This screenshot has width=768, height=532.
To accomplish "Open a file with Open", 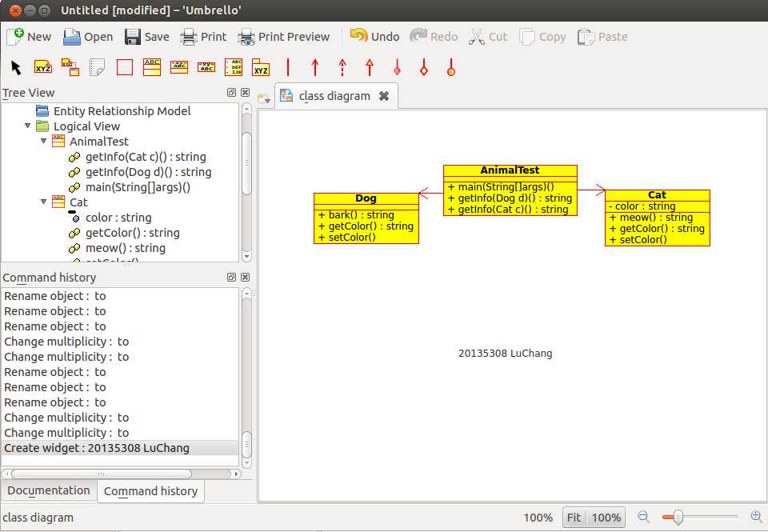I will [88, 37].
